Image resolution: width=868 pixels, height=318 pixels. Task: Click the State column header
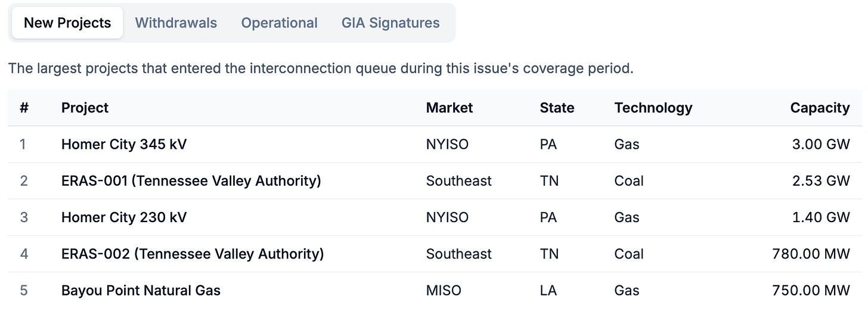pyautogui.click(x=557, y=108)
